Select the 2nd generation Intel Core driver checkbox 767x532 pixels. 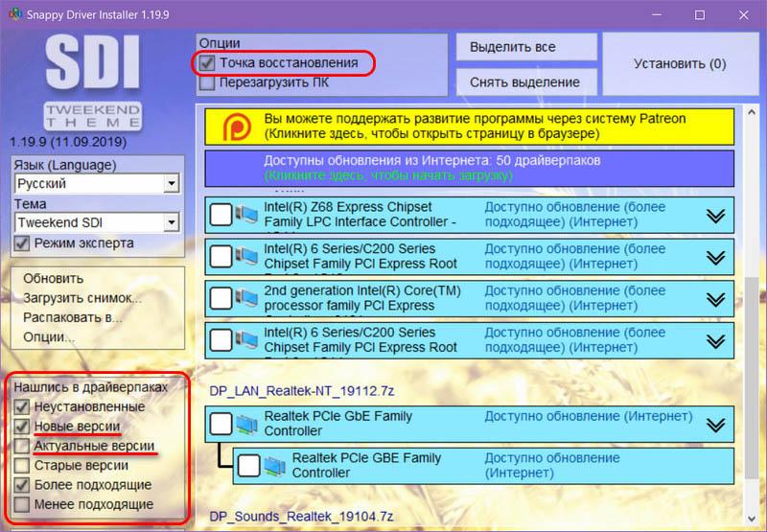point(221,298)
